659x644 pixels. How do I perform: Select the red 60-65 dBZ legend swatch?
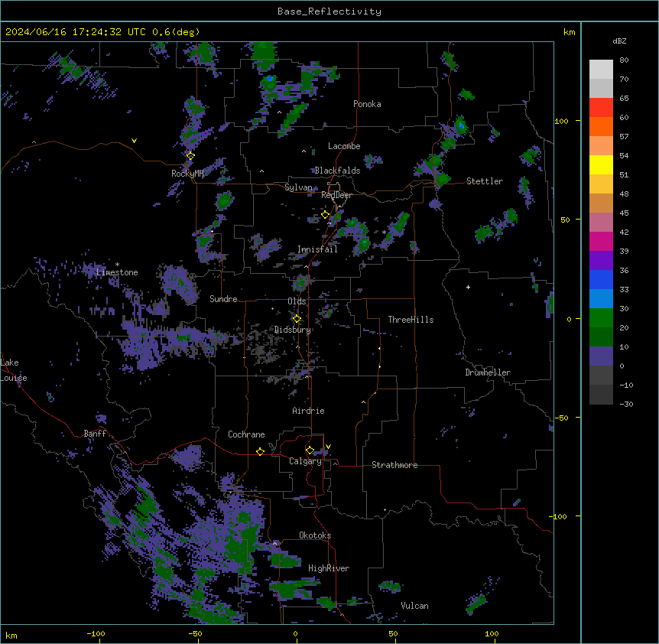coord(601,107)
